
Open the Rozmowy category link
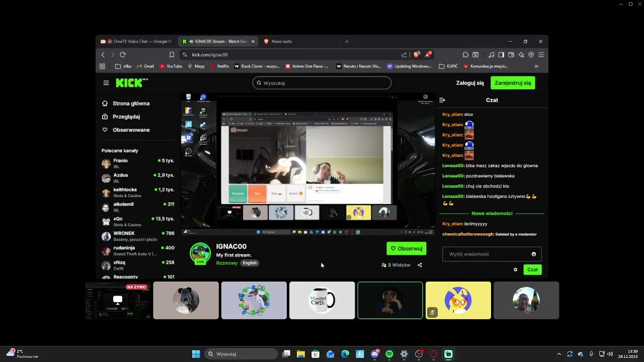(x=226, y=263)
